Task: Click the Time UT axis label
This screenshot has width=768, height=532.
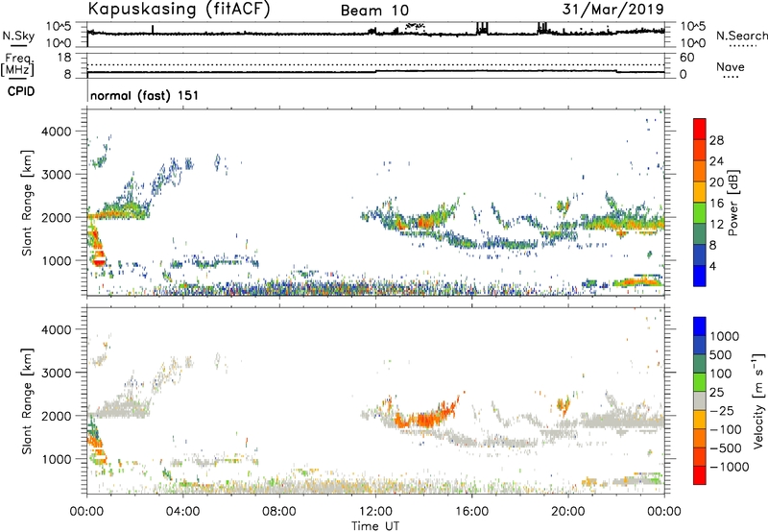Action: click(375, 525)
